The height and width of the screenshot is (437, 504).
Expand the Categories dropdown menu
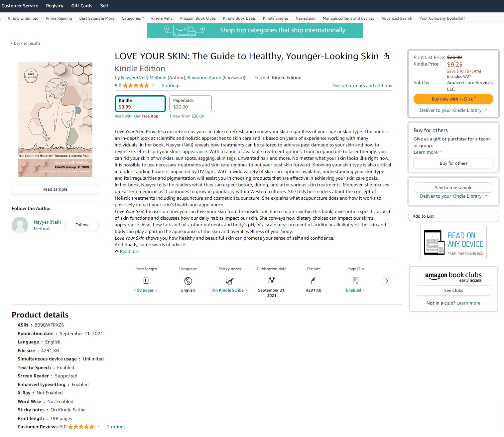tap(133, 18)
